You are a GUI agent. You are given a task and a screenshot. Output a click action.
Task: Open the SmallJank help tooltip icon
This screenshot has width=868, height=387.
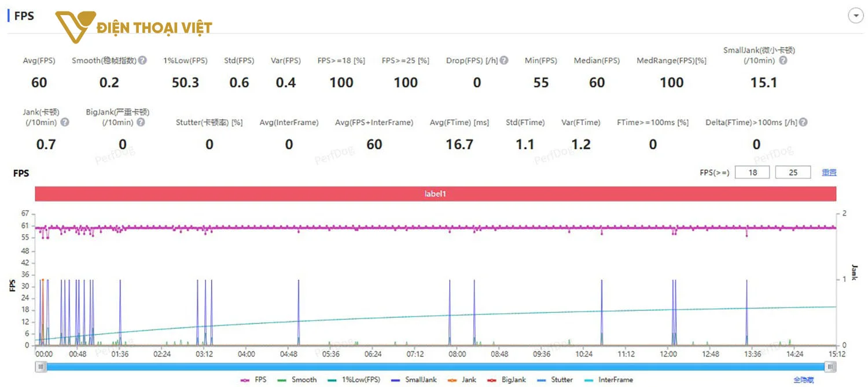point(783,60)
